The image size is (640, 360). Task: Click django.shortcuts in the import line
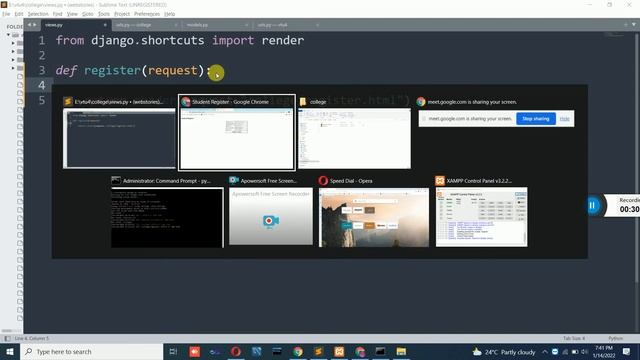pyautogui.click(x=148, y=40)
